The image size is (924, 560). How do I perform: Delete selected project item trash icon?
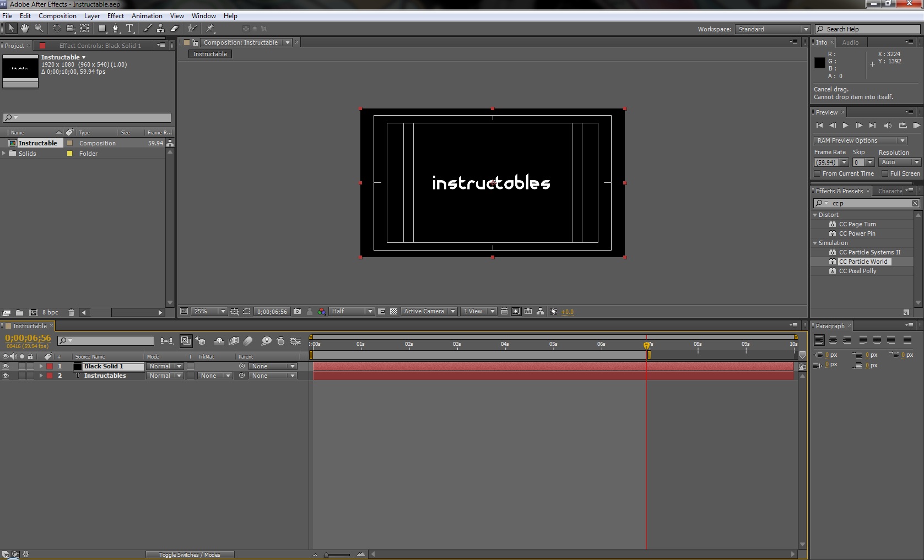71,313
